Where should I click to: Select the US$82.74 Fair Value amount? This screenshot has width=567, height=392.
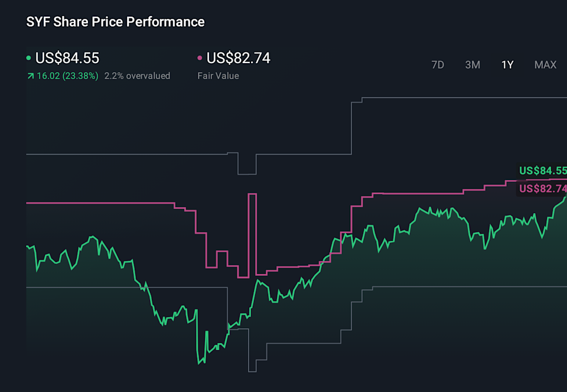click(238, 58)
